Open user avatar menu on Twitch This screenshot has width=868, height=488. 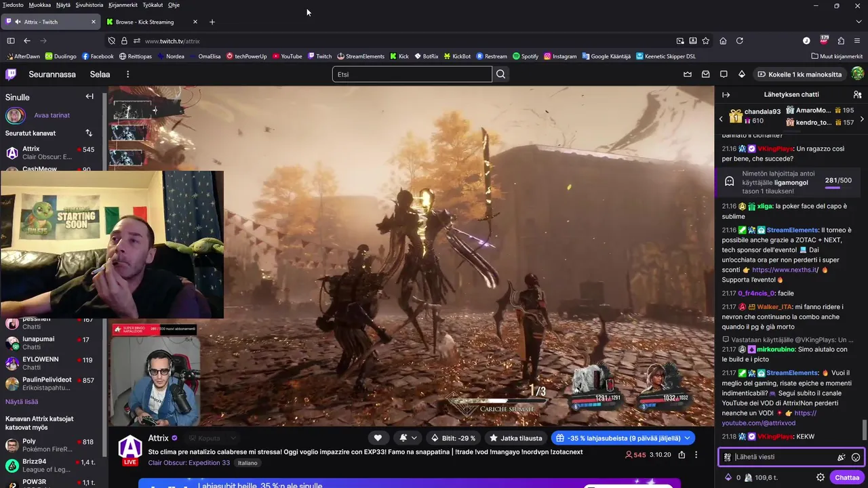click(x=857, y=75)
